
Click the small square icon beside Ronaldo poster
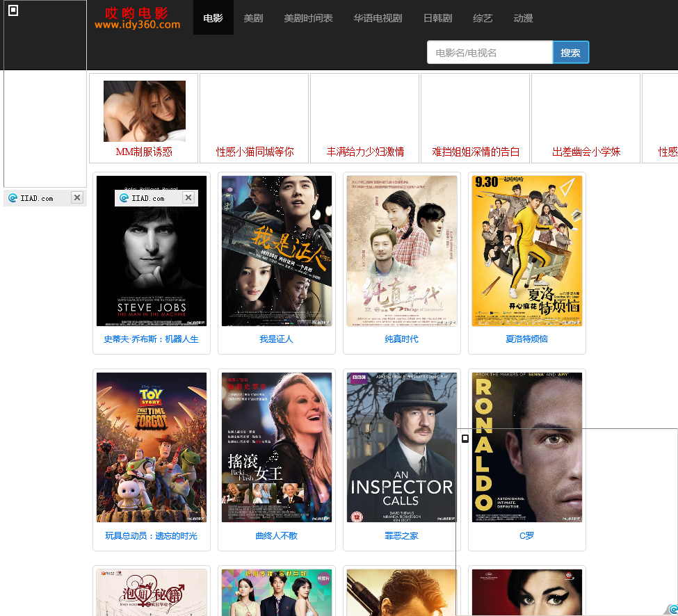[465, 438]
